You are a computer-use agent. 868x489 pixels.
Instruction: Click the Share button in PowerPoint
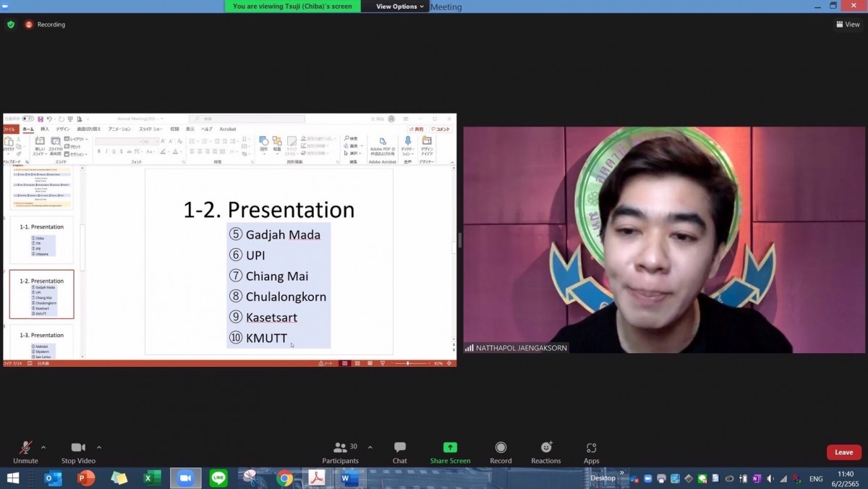pyautogui.click(x=418, y=129)
